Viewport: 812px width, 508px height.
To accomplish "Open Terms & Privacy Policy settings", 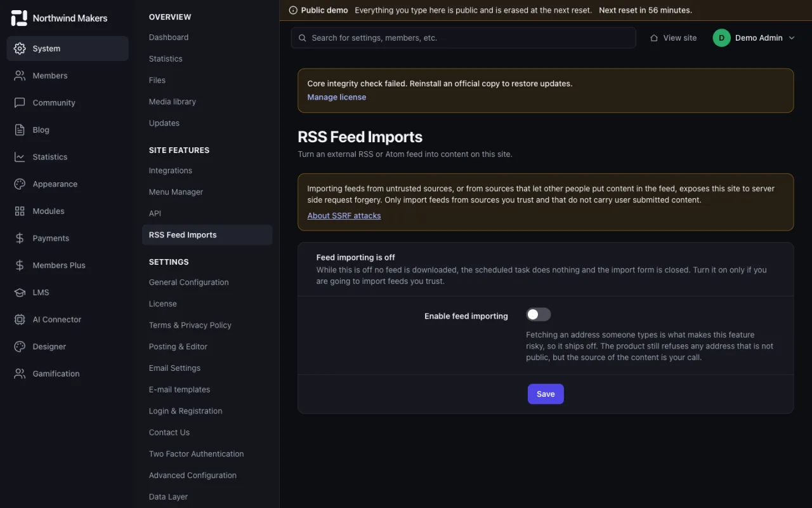I will (190, 325).
